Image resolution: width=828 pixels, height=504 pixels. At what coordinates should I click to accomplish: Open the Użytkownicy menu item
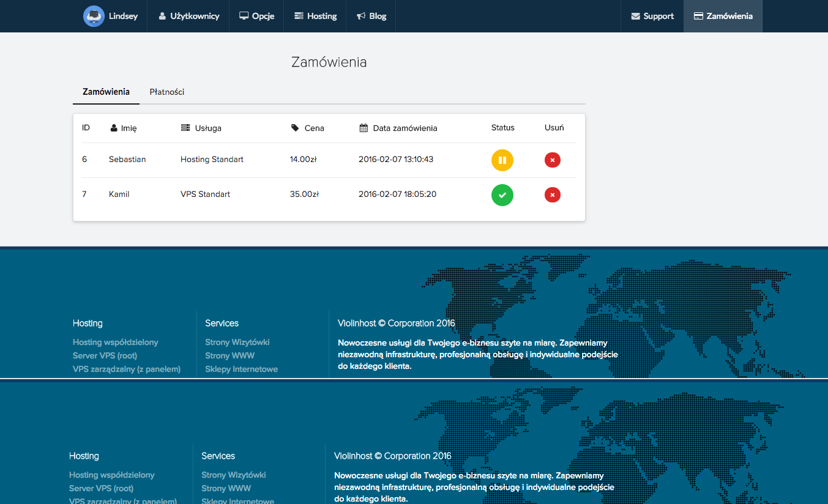pyautogui.click(x=188, y=16)
